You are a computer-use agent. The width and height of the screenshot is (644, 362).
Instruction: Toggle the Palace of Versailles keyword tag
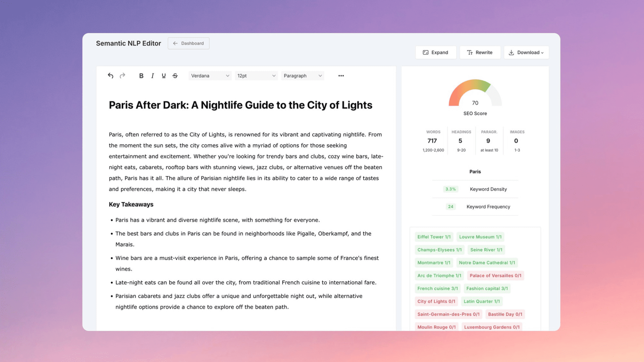[495, 276]
